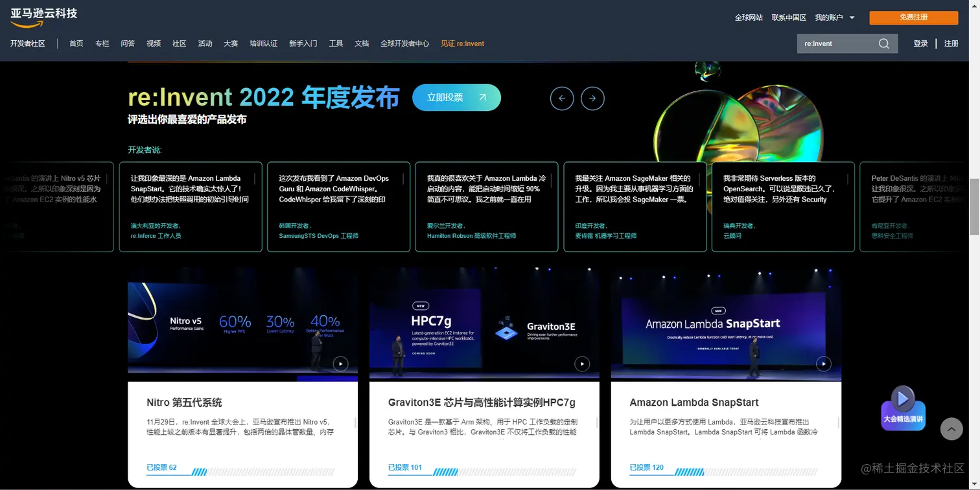Open 专栏 nav item

[x=102, y=43]
